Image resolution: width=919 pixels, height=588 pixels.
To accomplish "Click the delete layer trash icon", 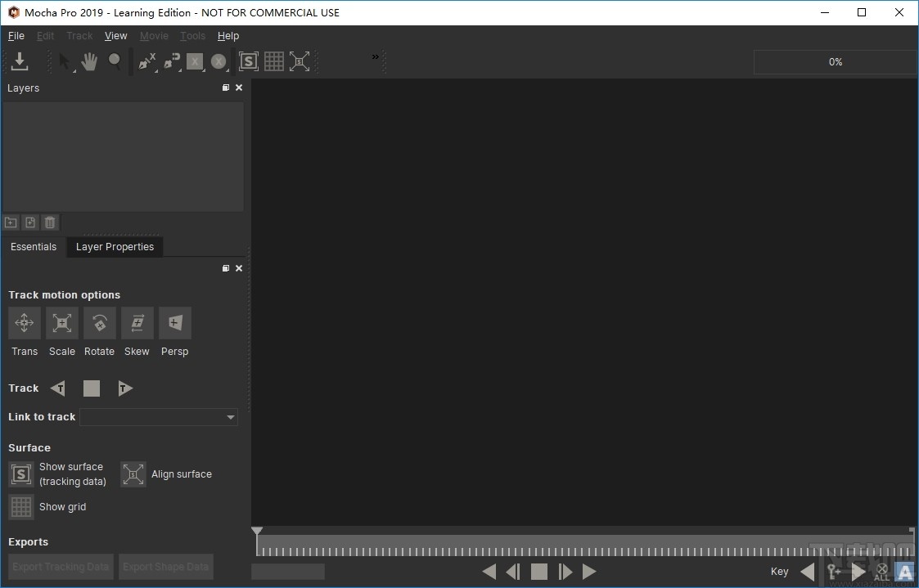I will click(49, 222).
